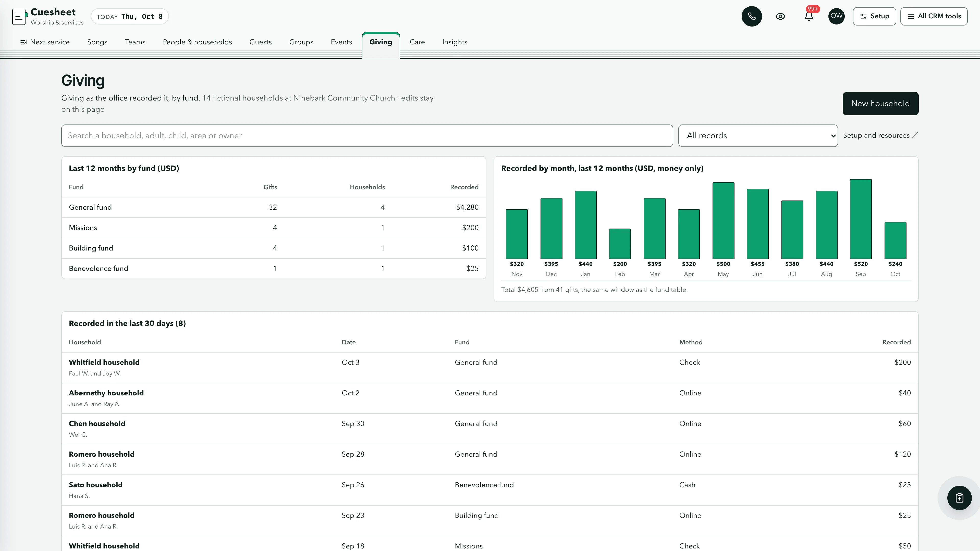Click the Dec $395 bar
The width and height of the screenshot is (980, 551).
point(551,228)
